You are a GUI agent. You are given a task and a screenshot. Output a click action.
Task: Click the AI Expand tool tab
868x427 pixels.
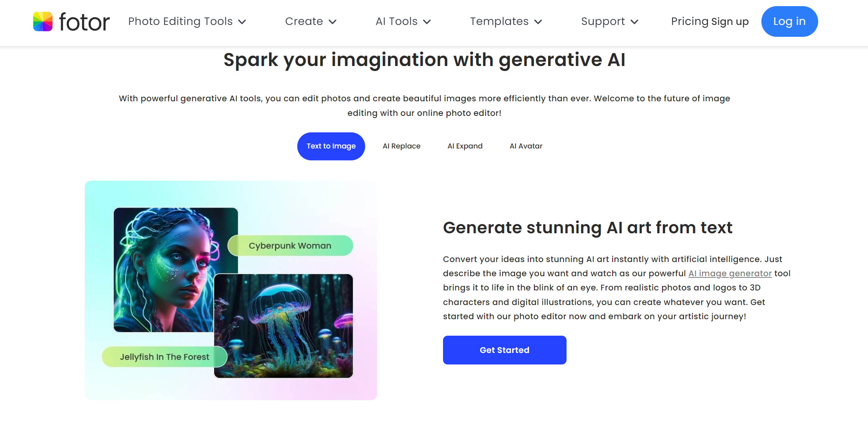click(x=465, y=146)
